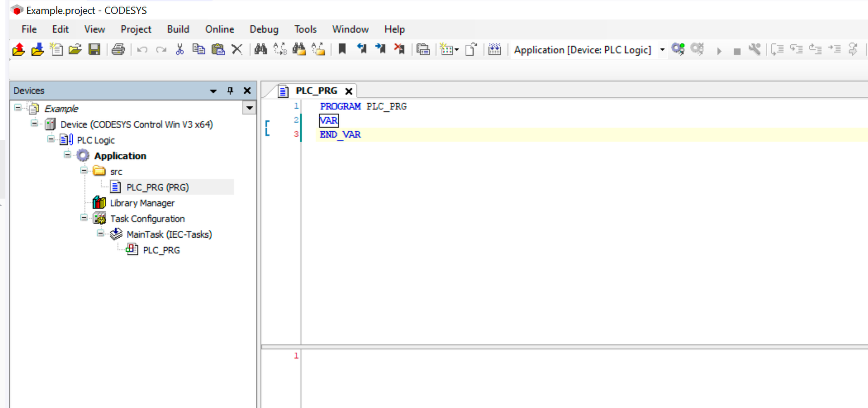Open the Window menu
This screenshot has height=408, width=868.
350,29
